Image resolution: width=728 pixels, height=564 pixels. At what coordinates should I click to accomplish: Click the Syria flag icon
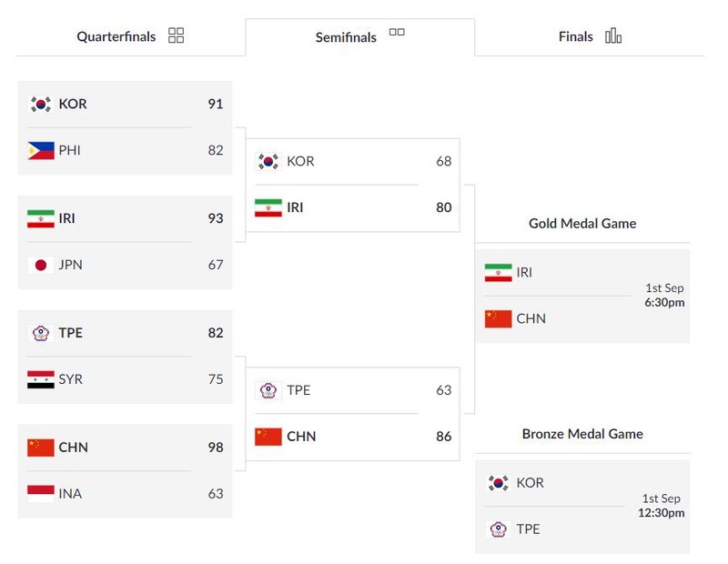point(41,379)
